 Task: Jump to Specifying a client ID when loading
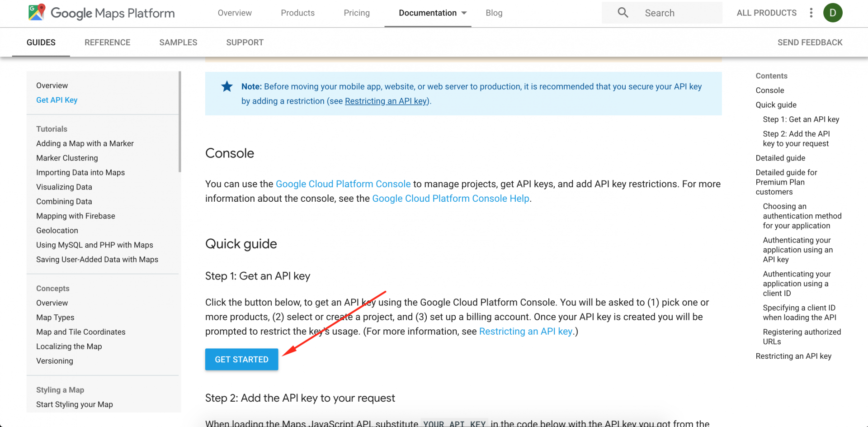pos(800,312)
